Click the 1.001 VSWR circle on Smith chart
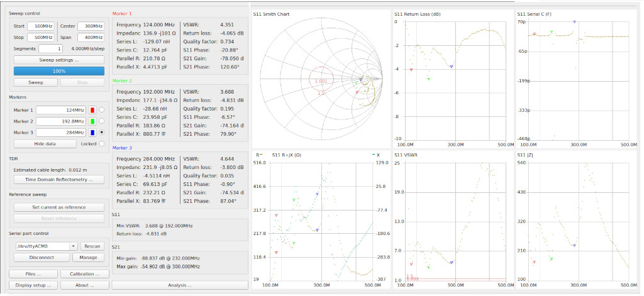The image size is (644, 296). click(x=321, y=79)
